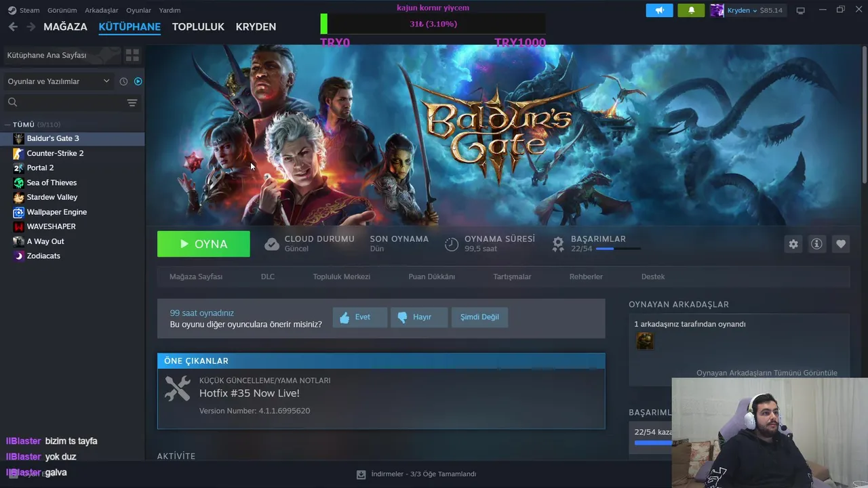Open advanced filter options icon
Image resolution: width=868 pixels, height=488 pixels.
click(132, 102)
